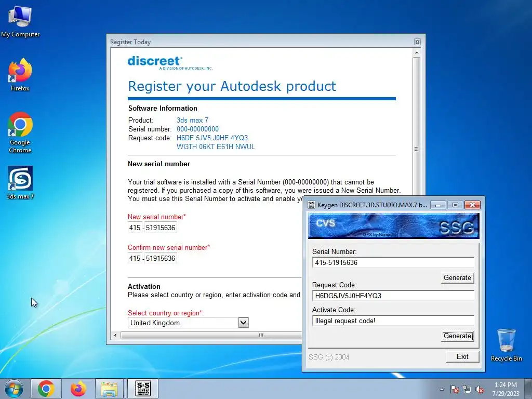Screen dimensions: 532x399
Task: Open Firefox from the taskbar
Action: coord(78,389)
